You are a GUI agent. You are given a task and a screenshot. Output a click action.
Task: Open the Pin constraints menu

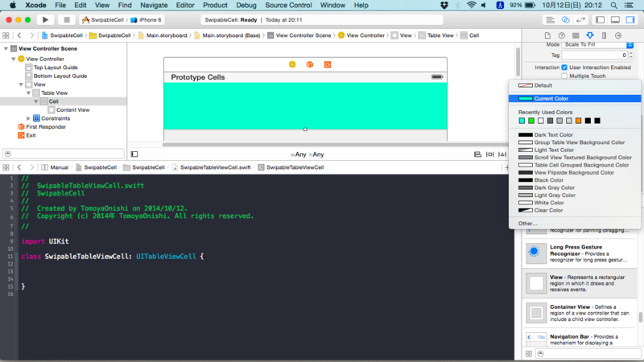pos(490,154)
